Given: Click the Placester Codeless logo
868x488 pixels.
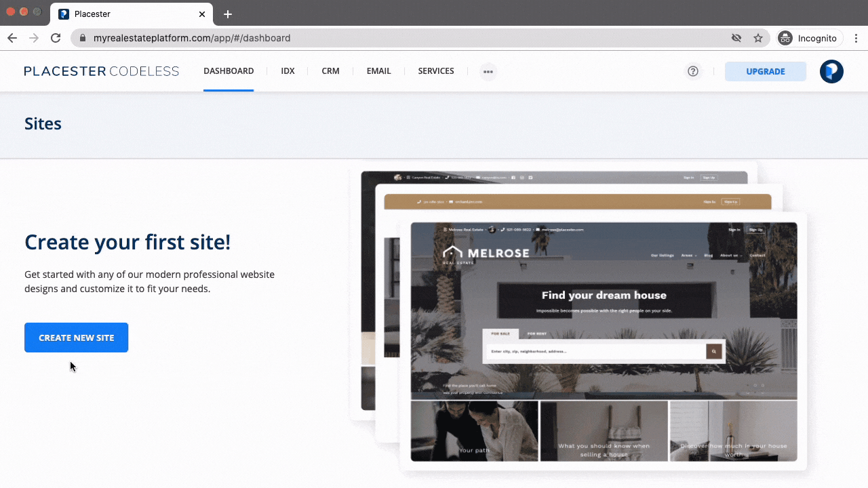Looking at the screenshot, I should click(x=101, y=70).
